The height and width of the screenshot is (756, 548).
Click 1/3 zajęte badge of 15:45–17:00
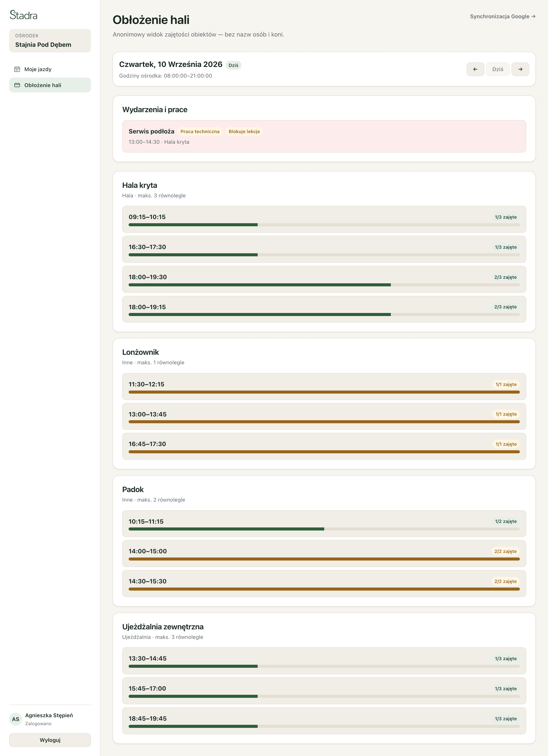(x=506, y=689)
